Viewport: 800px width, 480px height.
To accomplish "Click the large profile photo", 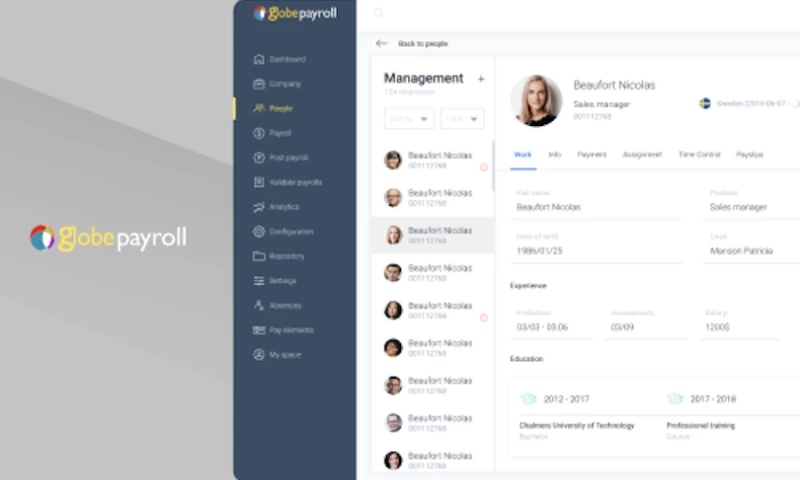I will 536,100.
